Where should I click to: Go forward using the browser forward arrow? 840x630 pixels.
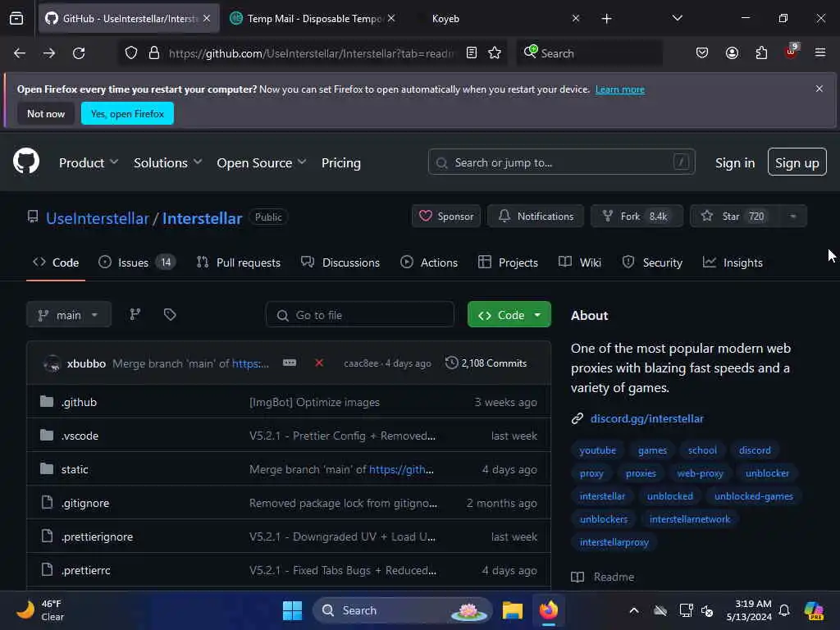tap(48, 53)
